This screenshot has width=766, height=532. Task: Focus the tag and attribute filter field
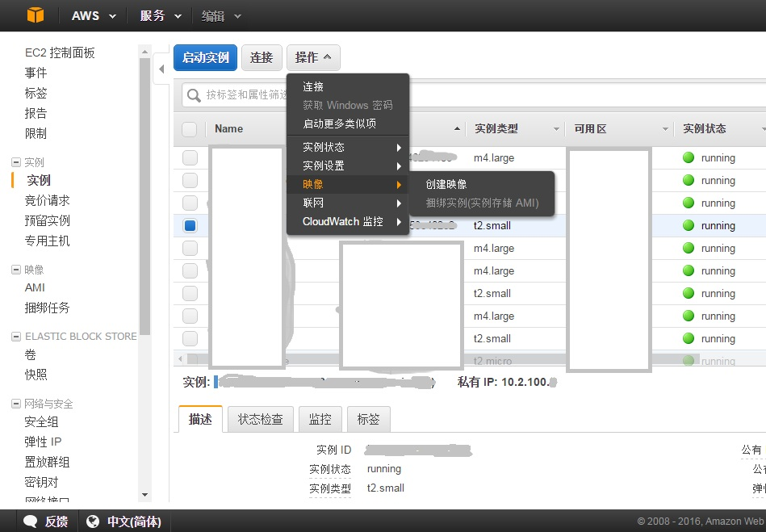(x=474, y=94)
